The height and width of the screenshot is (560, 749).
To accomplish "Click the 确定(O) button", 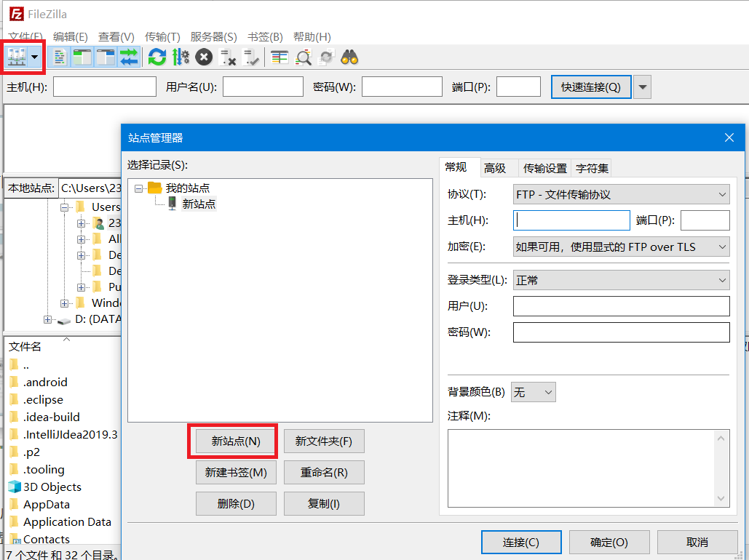I will 609,543.
